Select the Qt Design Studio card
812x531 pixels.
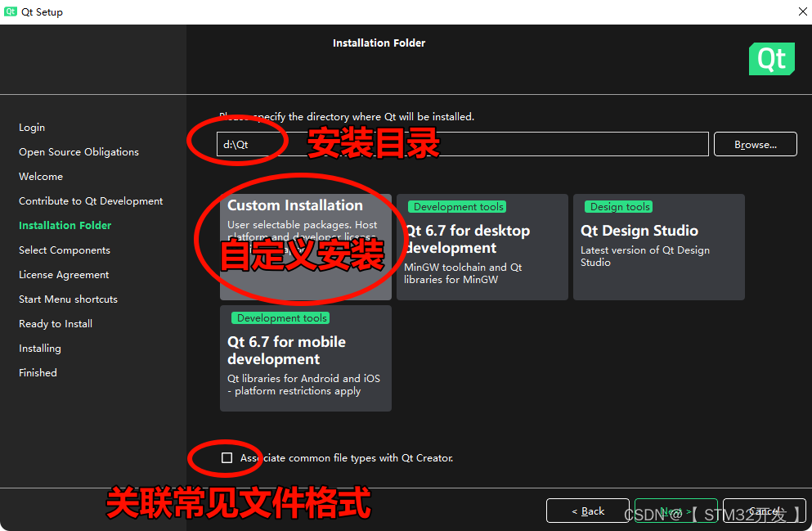coord(659,247)
